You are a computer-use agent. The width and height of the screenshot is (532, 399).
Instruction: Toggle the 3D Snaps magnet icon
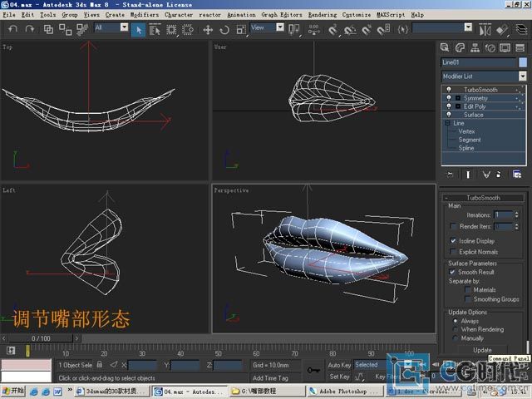[x=332, y=30]
